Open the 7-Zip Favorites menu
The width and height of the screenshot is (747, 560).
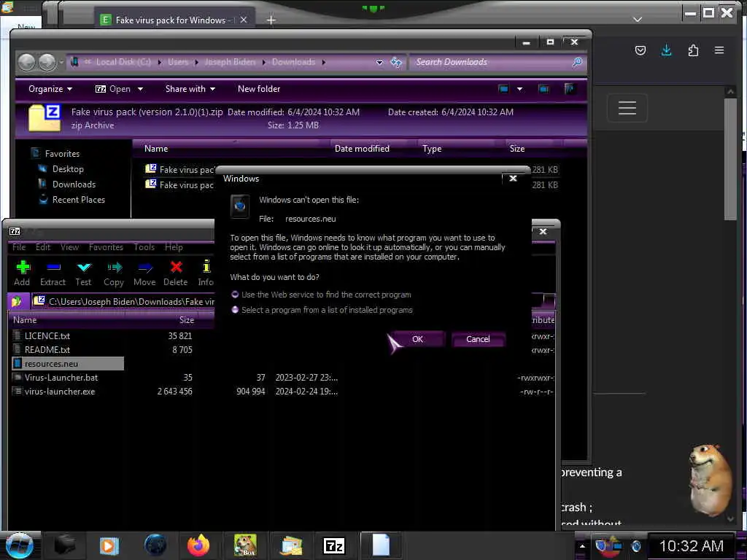click(x=106, y=247)
